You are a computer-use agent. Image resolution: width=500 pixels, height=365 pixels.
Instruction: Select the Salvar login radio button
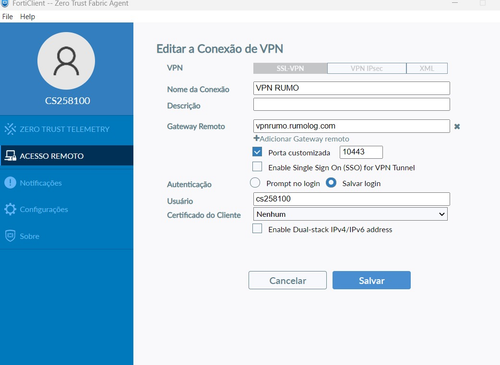coord(331,183)
